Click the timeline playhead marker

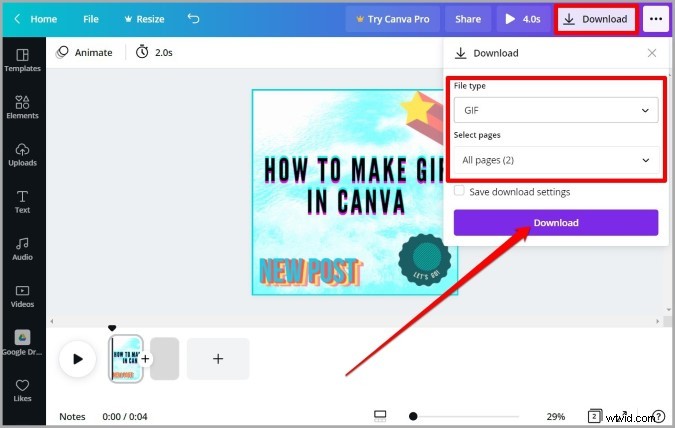pos(112,328)
